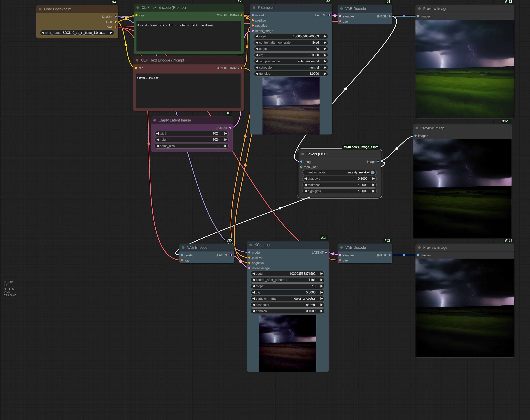Image resolution: width=530 pixels, height=420 pixels.
Task: Click the '#140 basix_image_filters' node badge
Action: pos(361,147)
